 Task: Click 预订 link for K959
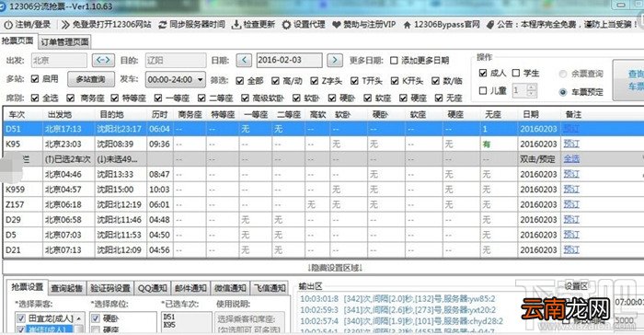click(x=571, y=189)
